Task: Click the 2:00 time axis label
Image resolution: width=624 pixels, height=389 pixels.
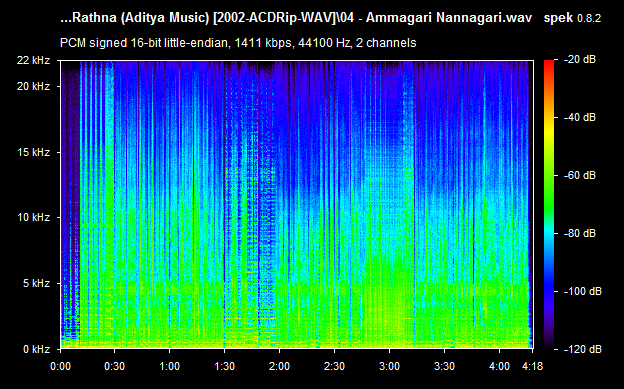Action: pos(279,366)
